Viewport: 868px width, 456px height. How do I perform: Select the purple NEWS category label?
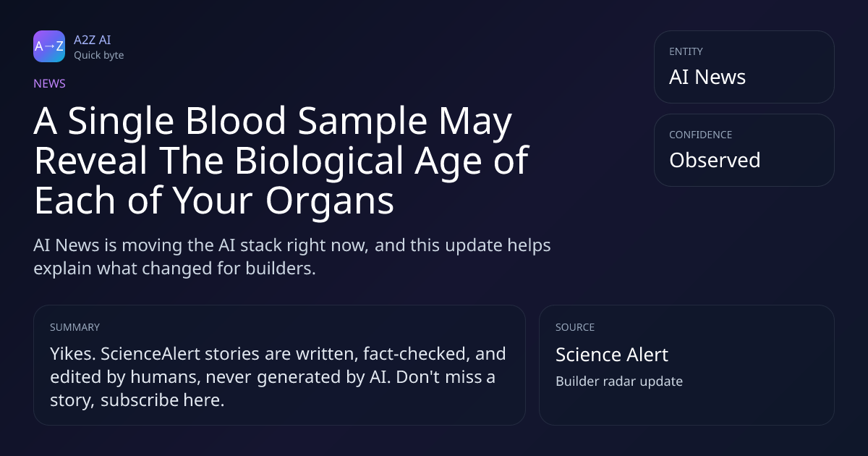pos(49,83)
